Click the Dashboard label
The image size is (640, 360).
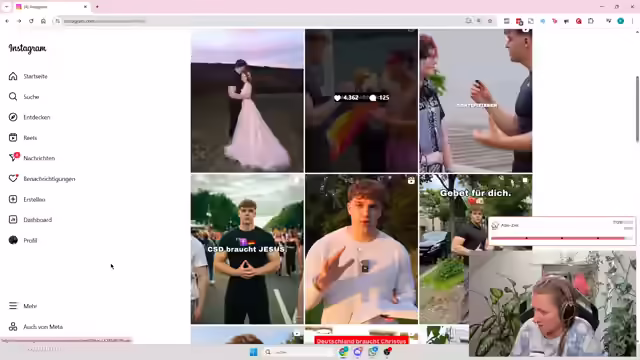coord(38,220)
